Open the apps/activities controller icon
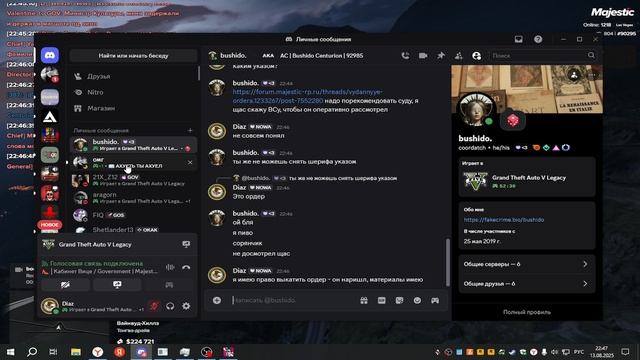 pyautogui.click(x=435, y=300)
